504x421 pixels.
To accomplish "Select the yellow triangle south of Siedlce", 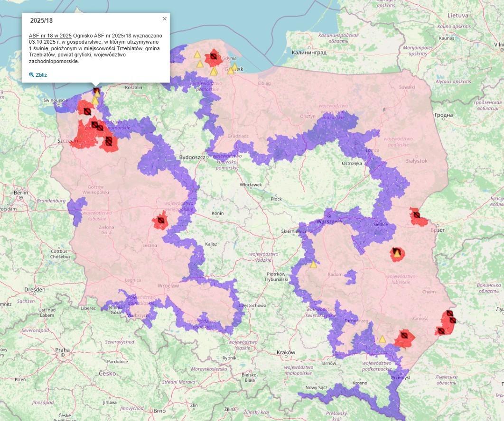I will [397, 254].
